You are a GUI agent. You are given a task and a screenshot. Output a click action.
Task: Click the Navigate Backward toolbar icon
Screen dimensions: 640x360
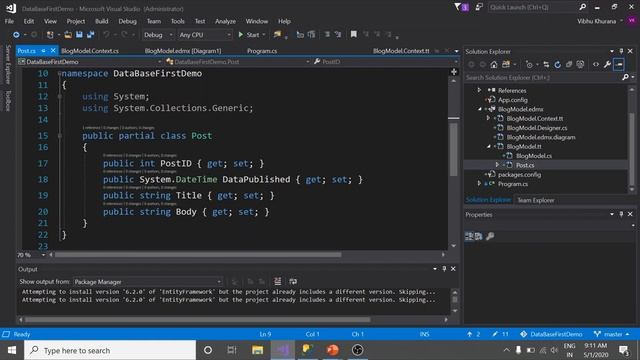(x=16, y=35)
